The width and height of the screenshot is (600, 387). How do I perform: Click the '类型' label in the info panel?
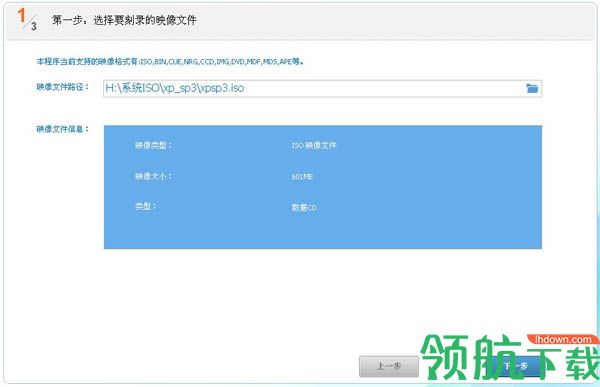coord(145,206)
